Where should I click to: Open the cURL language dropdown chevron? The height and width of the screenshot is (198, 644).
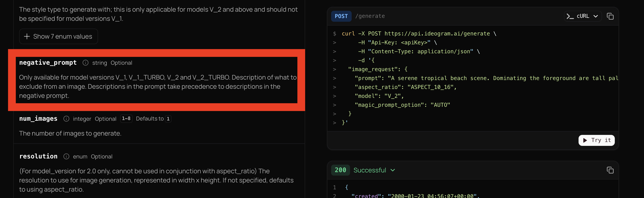tap(596, 16)
